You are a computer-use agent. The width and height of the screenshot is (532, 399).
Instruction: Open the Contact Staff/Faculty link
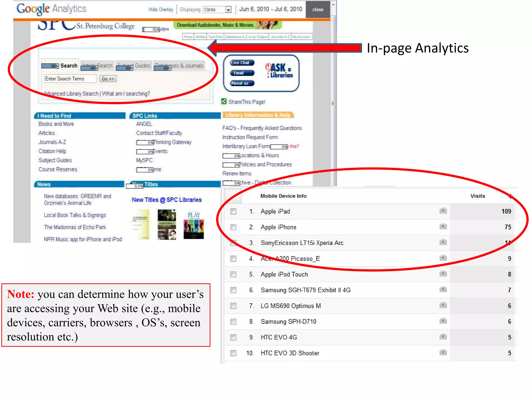pyautogui.click(x=159, y=133)
